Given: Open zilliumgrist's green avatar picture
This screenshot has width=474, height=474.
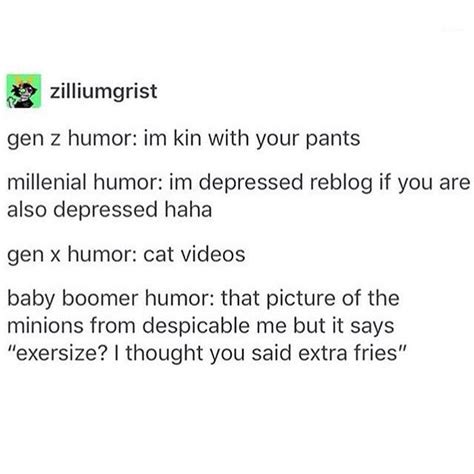Looking at the screenshot, I should [x=24, y=91].
